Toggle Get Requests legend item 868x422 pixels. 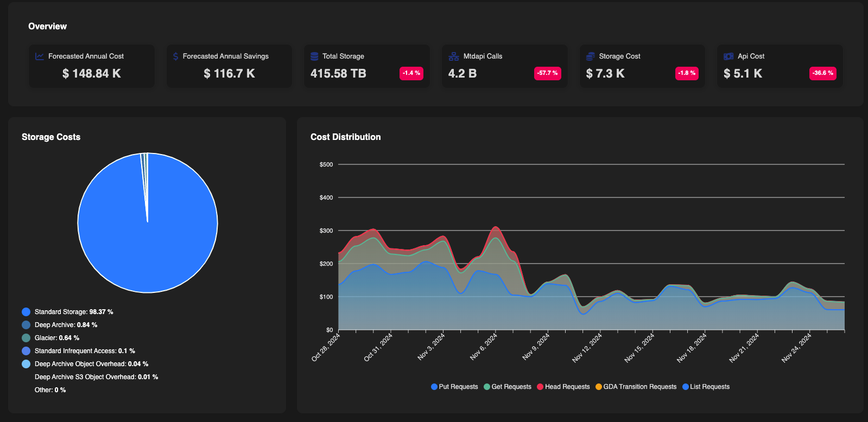508,387
